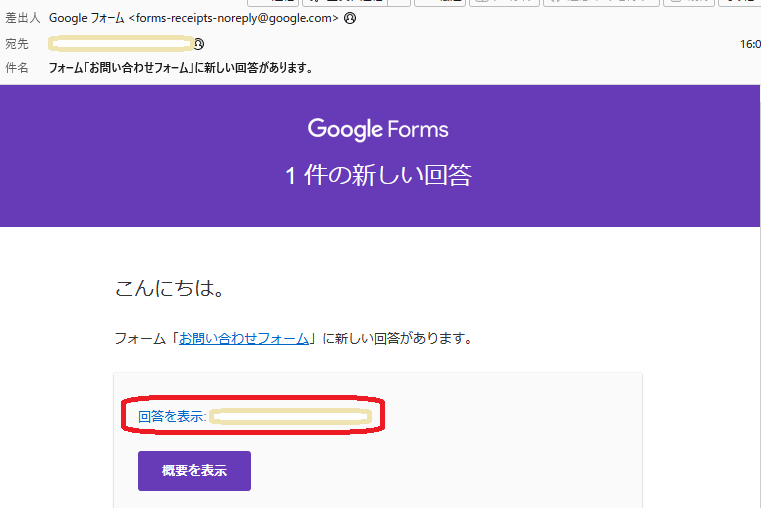Click the Google Forms logo in banner
Screen dimensions: 761x508
click(x=378, y=130)
